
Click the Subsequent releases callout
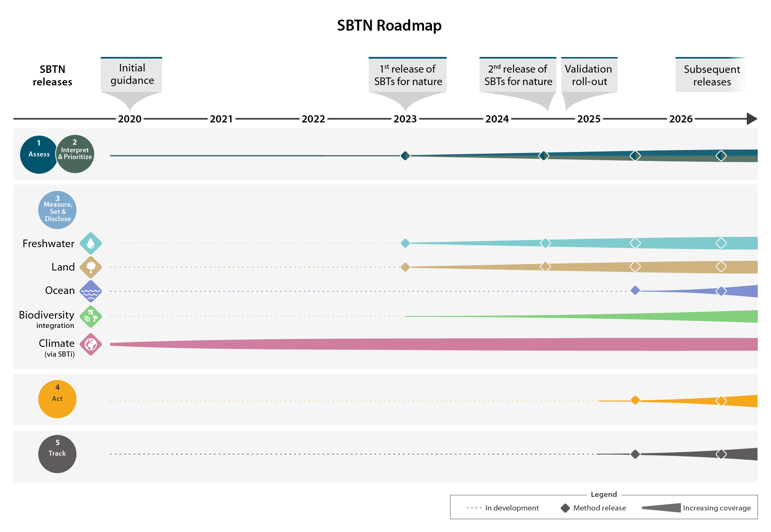pos(711,75)
